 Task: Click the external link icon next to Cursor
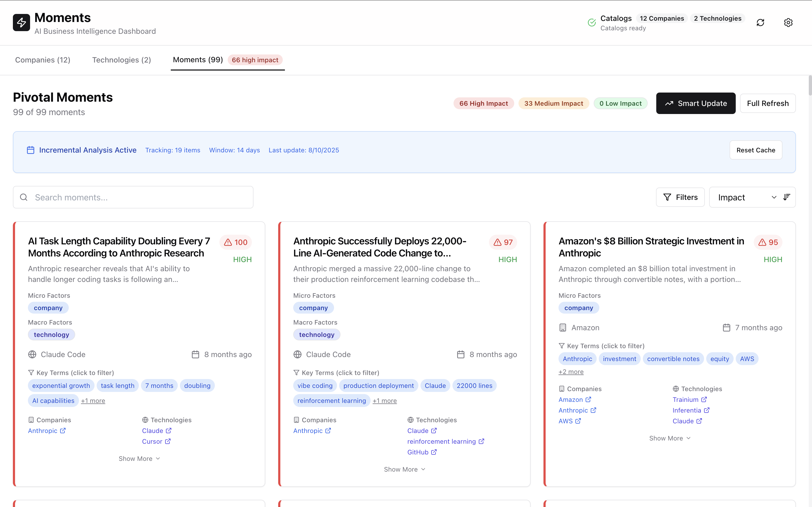168,441
